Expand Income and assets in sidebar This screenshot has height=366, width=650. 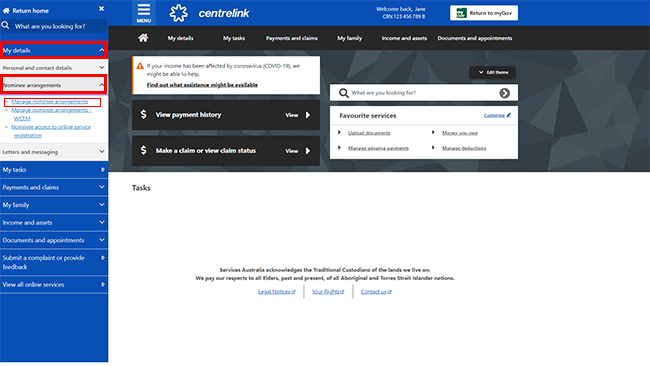click(54, 223)
